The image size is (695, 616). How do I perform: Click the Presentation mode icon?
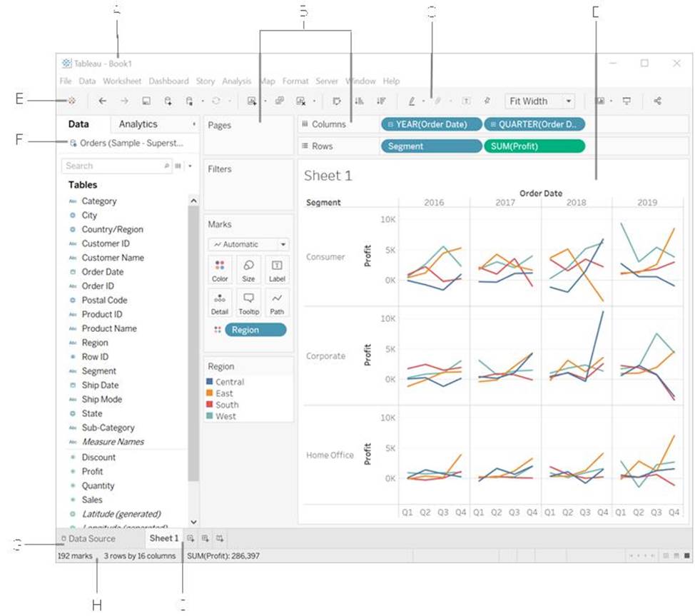point(627,101)
